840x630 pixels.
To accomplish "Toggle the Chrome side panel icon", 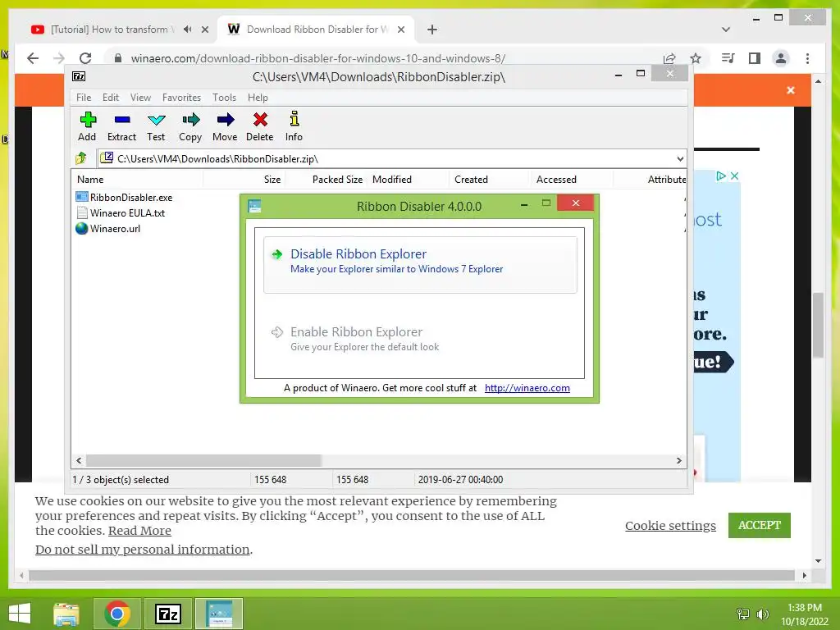I will coord(755,58).
